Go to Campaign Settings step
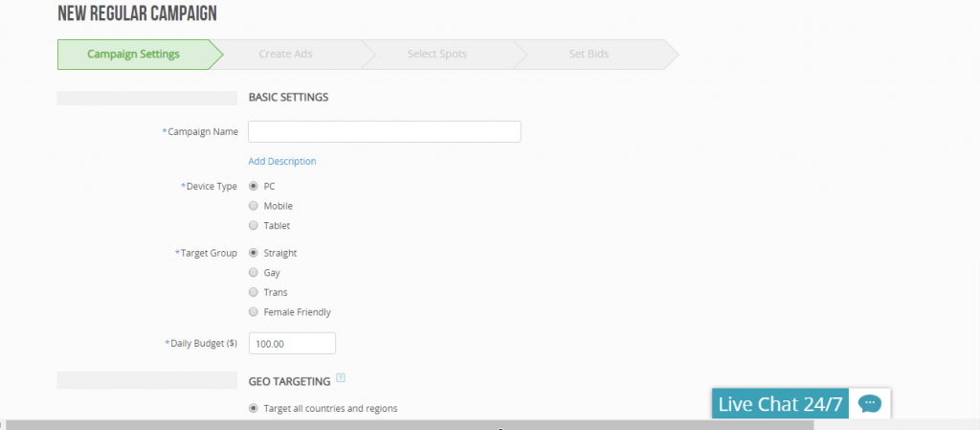980x430 pixels. (134, 55)
